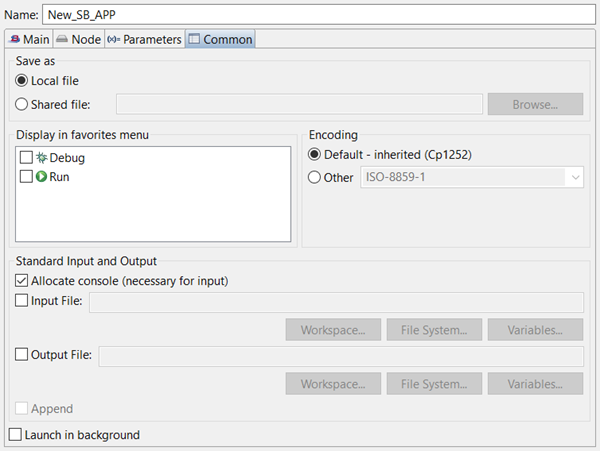The width and height of the screenshot is (600, 451).
Task: Click the Node tab icon
Action: click(62, 39)
